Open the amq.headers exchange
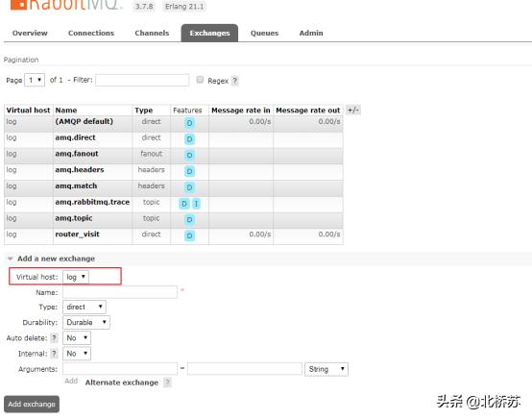 80,169
